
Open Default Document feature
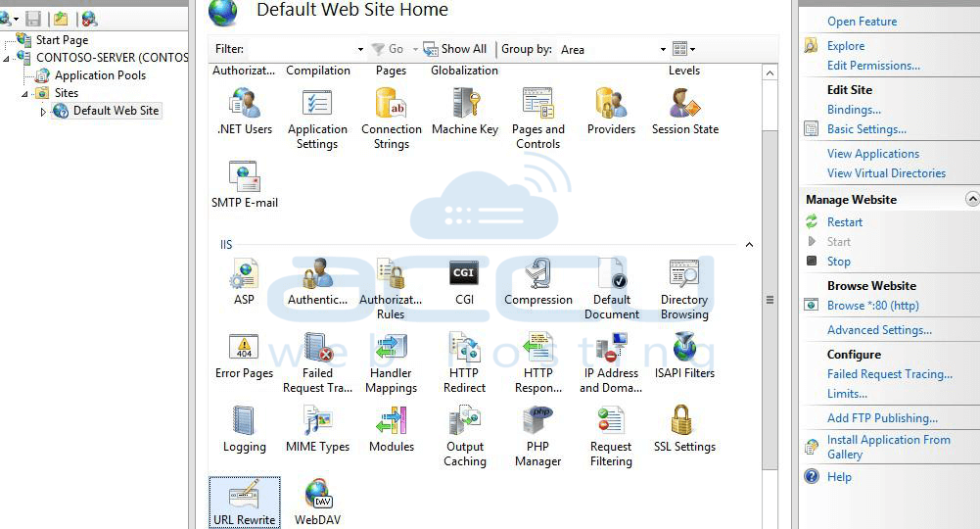click(612, 289)
